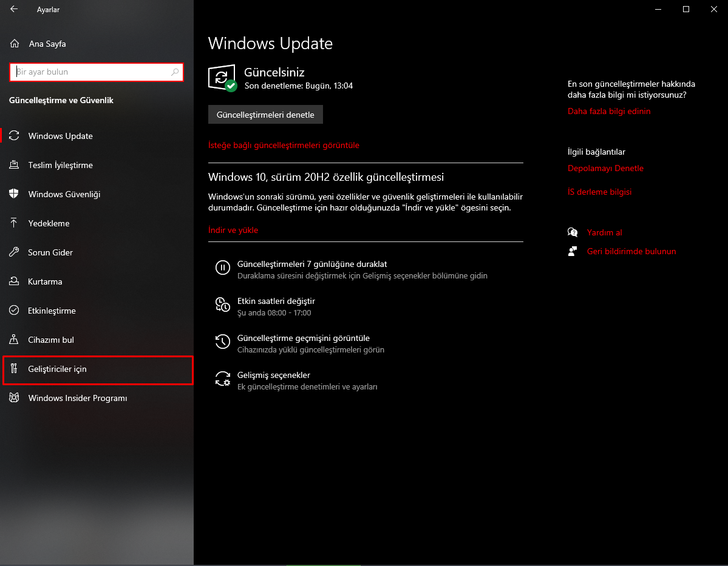728x566 pixels.
Task: Click the back arrow icon
Action: [14, 9]
